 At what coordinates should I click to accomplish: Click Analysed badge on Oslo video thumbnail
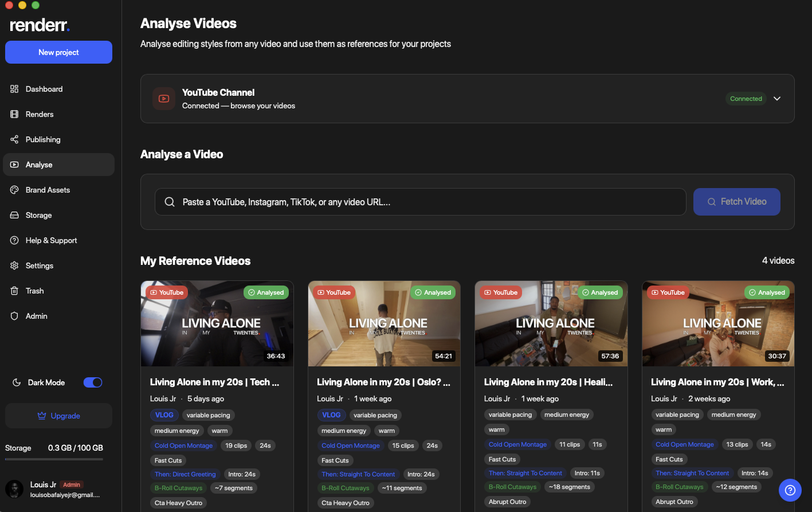(433, 292)
